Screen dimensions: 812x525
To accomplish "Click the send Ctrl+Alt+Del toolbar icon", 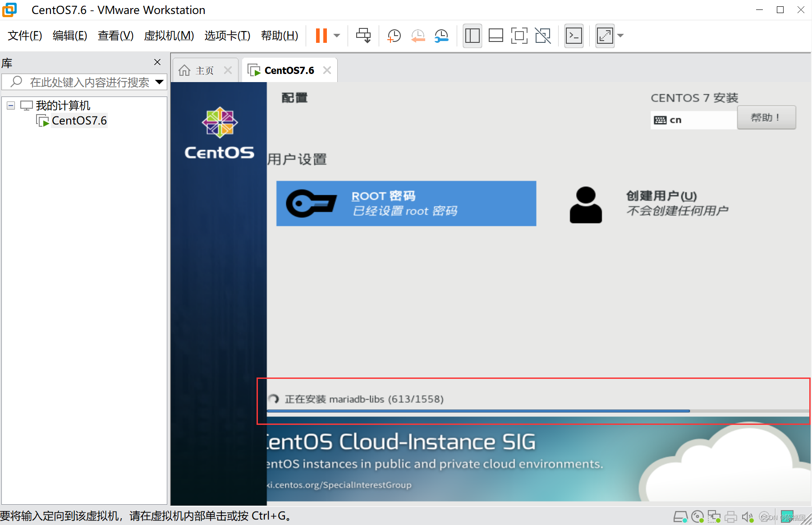I will coord(363,36).
